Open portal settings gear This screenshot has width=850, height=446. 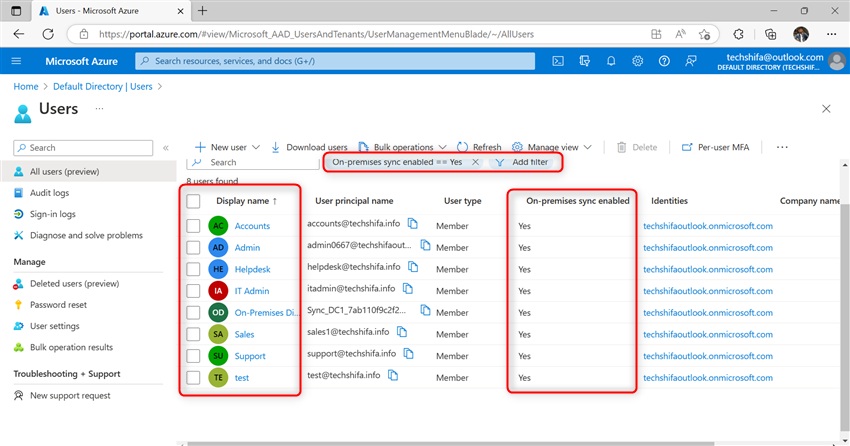(x=638, y=61)
